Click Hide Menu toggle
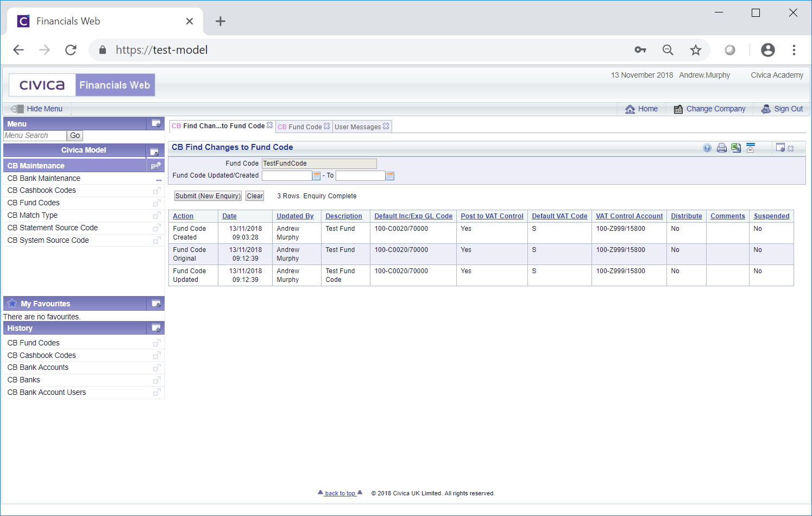812x516 pixels. coord(37,109)
